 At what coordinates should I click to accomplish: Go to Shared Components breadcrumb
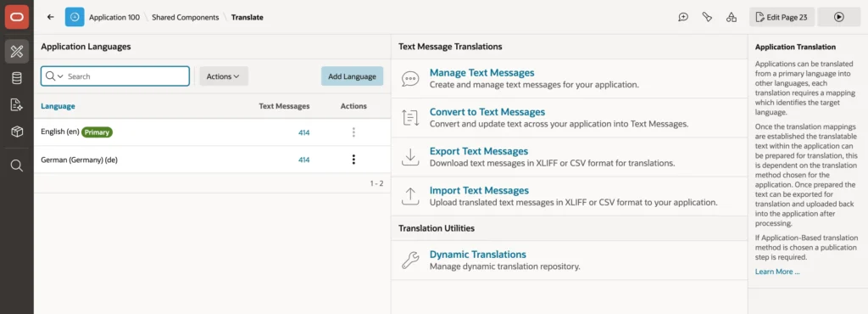click(x=186, y=17)
